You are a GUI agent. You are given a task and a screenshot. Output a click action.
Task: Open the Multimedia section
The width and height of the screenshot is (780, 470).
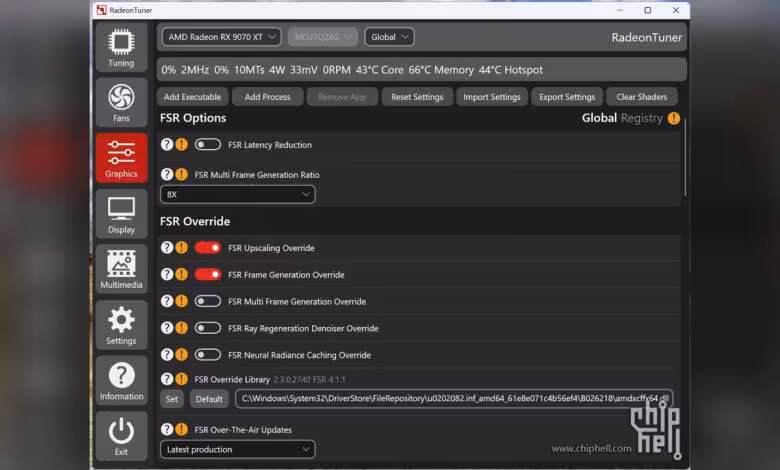pos(121,270)
